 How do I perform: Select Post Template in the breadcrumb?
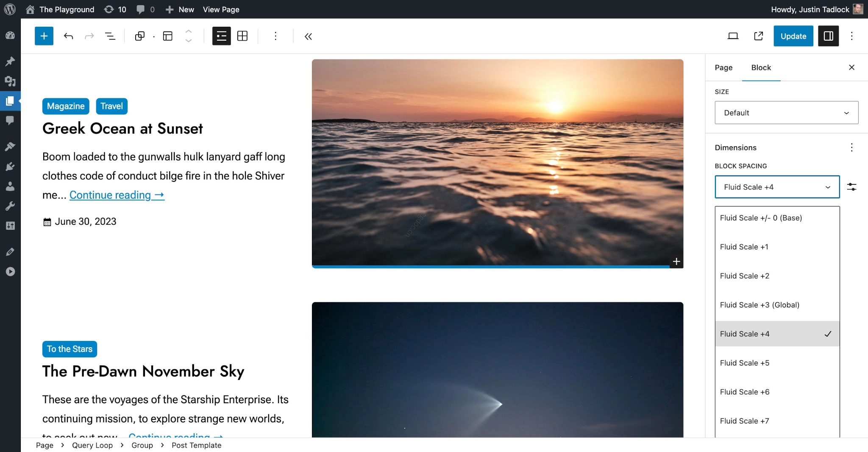point(196,445)
